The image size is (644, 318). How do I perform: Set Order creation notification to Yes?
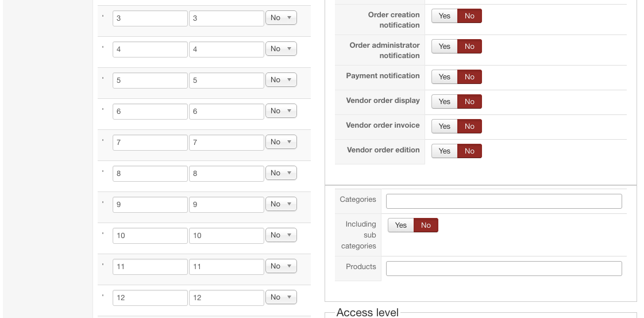coord(444,16)
